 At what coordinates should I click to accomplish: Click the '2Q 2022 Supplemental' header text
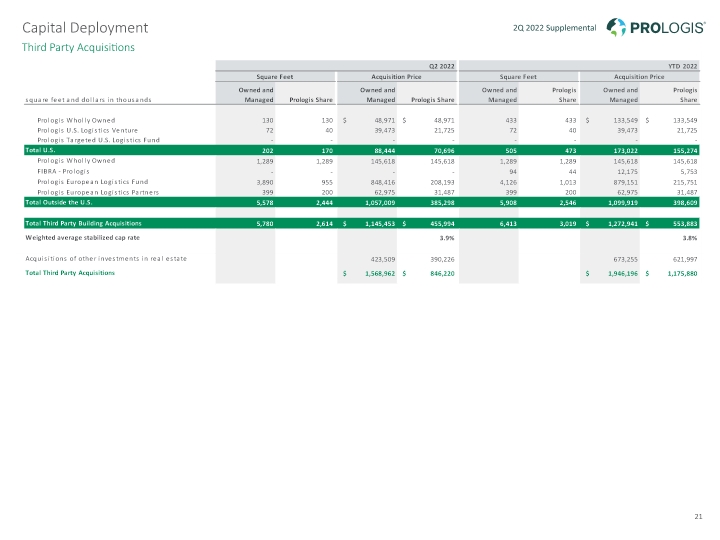(x=554, y=28)
